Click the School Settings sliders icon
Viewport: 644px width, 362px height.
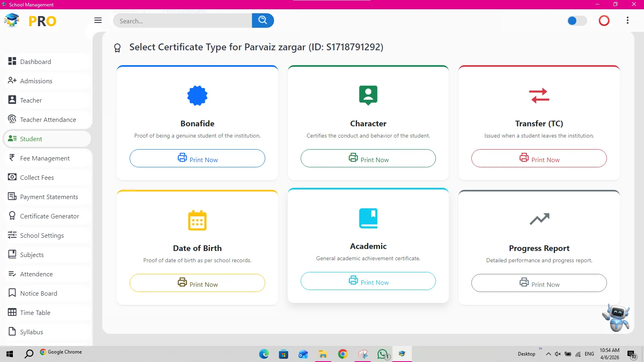click(12, 235)
